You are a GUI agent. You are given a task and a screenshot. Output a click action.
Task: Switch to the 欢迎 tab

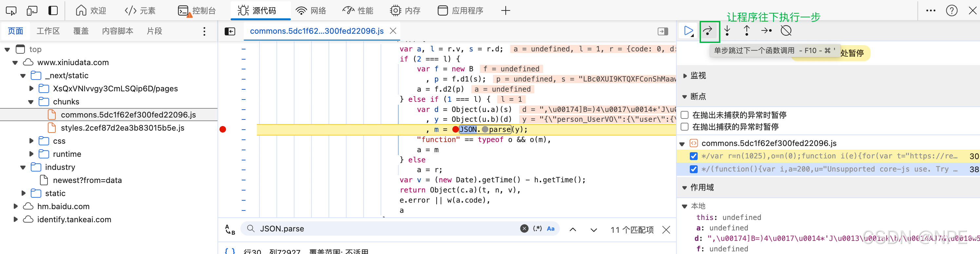91,11
